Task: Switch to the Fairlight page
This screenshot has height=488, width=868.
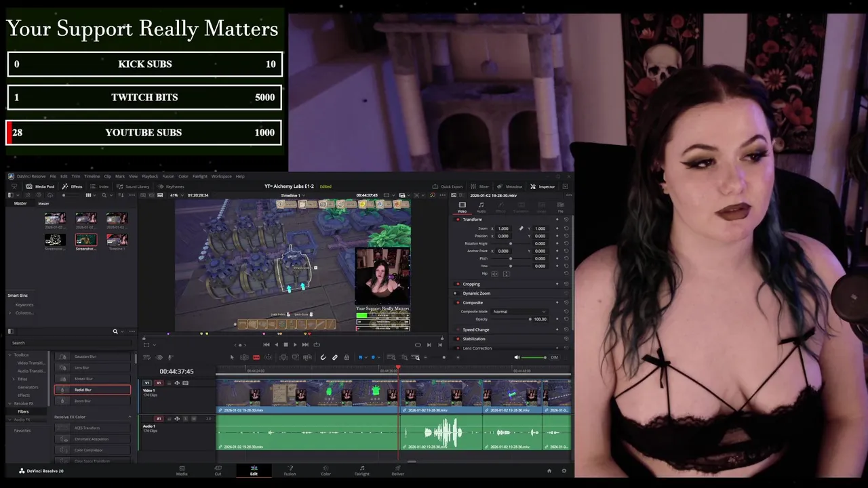Action: click(x=362, y=470)
